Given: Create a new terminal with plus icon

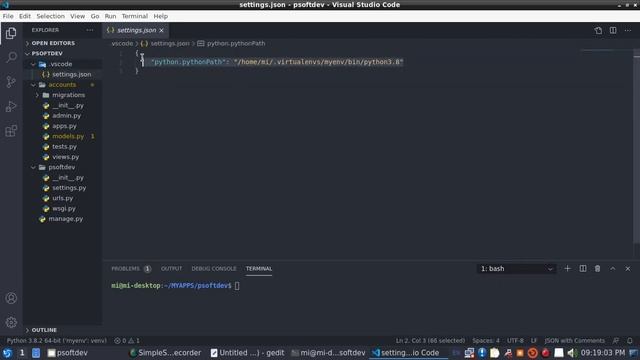Looking at the screenshot, I should 567,268.
